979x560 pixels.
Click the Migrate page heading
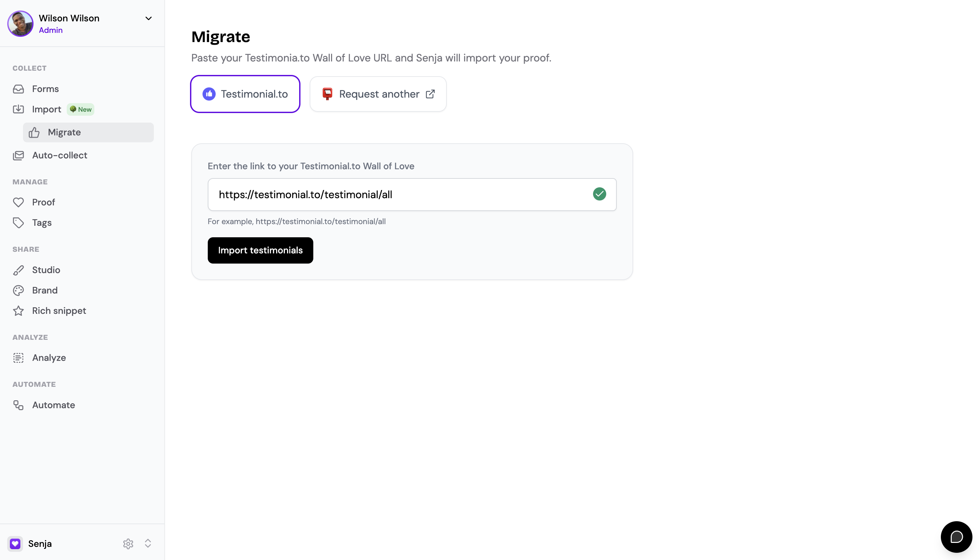pyautogui.click(x=221, y=37)
